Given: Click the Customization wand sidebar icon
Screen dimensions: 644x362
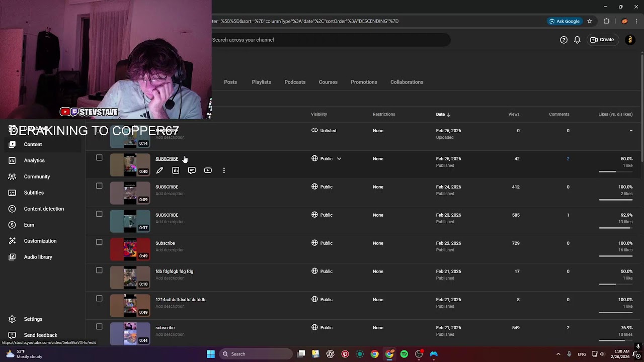Looking at the screenshot, I should pyautogui.click(x=12, y=241).
